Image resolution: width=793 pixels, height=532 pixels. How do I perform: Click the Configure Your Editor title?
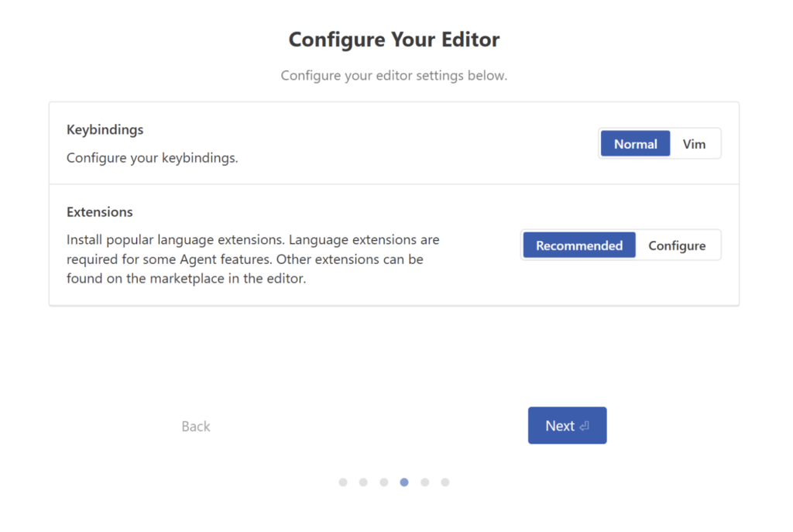pos(394,39)
